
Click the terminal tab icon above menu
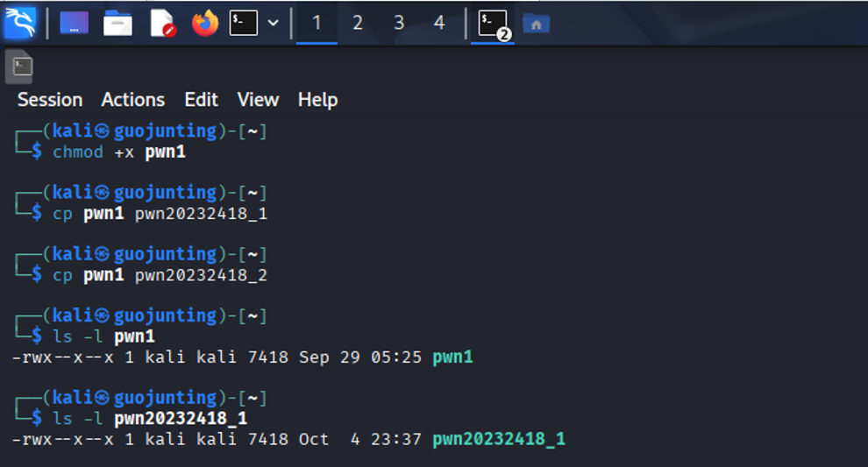coord(20,67)
